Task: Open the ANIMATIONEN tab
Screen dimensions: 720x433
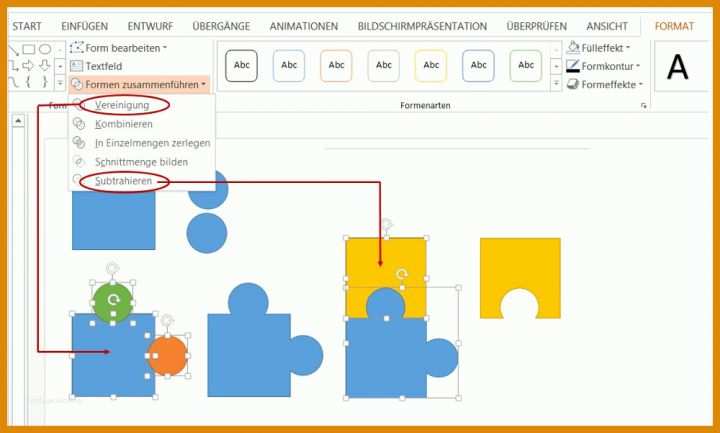Action: [304, 26]
